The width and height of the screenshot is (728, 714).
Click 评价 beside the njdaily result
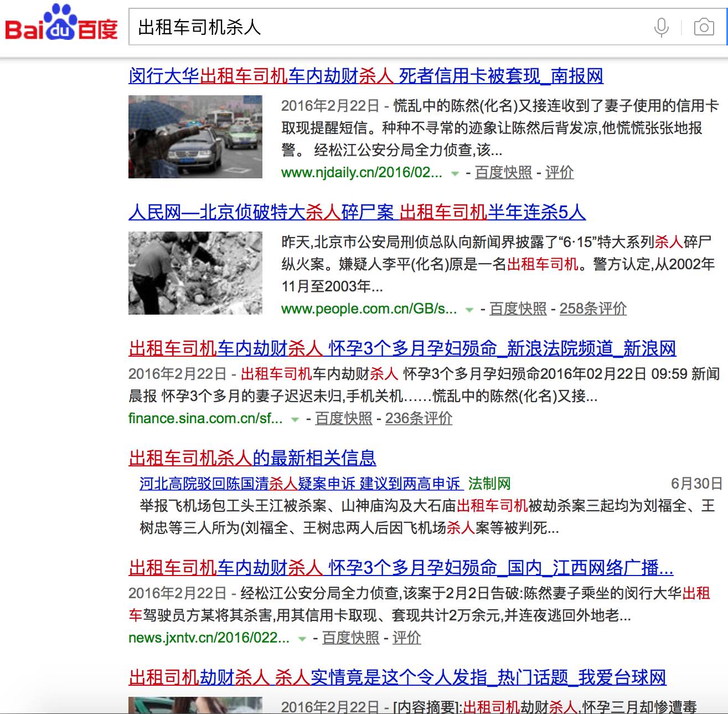click(559, 173)
